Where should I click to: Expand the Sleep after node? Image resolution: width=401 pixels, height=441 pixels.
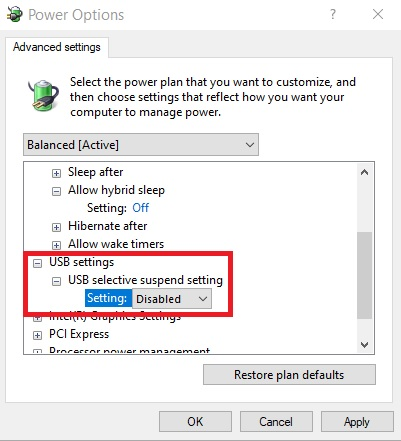click(x=56, y=173)
